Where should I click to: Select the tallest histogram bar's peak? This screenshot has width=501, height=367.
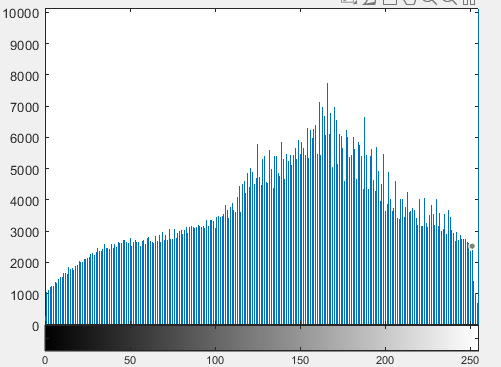(327, 84)
